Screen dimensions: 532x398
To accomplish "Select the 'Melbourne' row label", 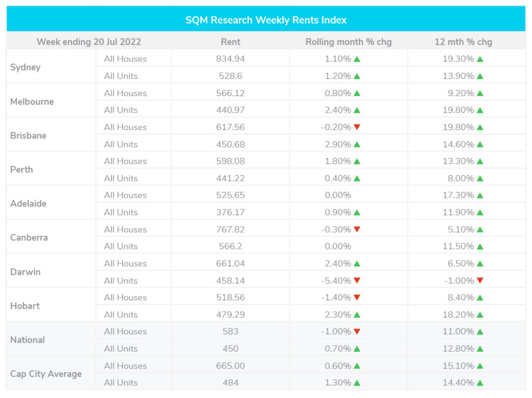I will click(32, 102).
